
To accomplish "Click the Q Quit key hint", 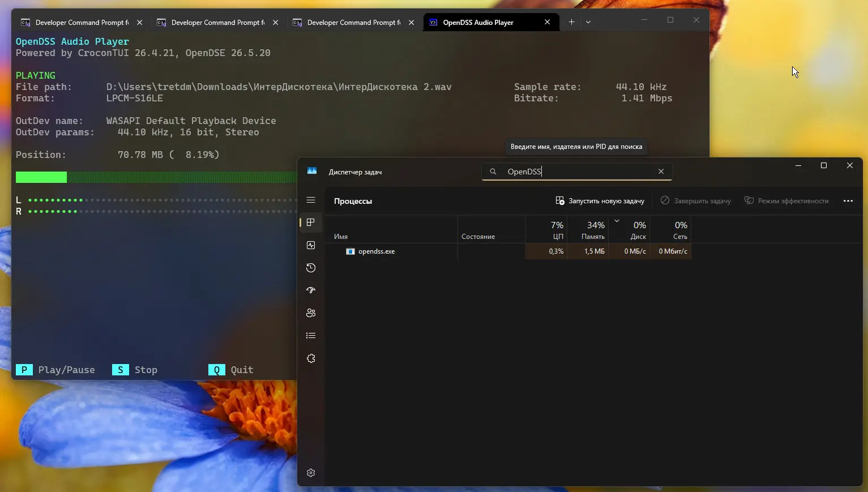I will click(x=231, y=370).
